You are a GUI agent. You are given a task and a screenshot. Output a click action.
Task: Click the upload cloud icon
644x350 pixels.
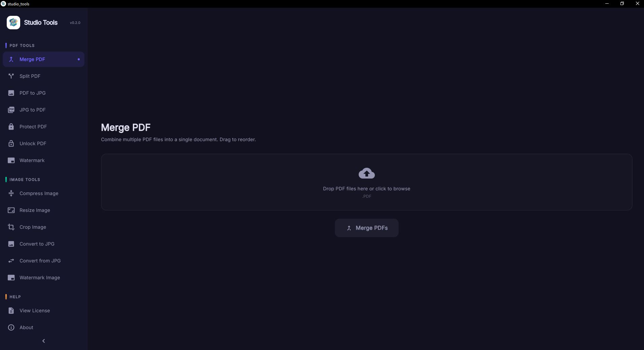pos(366,173)
